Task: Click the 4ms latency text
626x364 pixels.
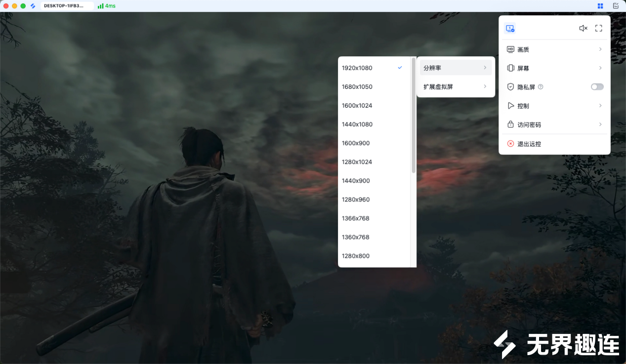Action: (x=110, y=6)
